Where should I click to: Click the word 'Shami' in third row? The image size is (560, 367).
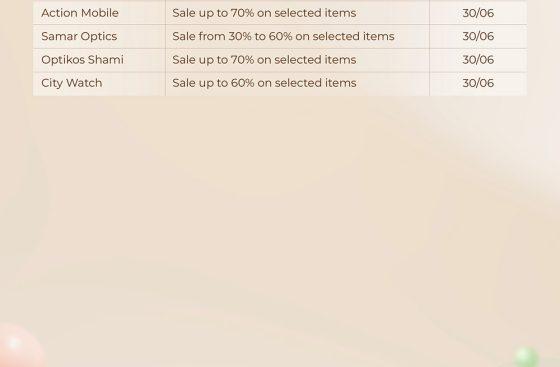tap(106, 60)
